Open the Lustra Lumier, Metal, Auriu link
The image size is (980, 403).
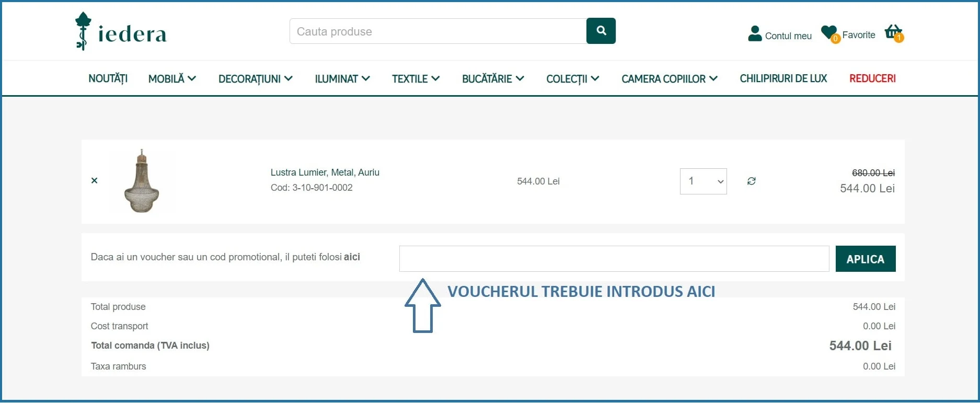(325, 172)
